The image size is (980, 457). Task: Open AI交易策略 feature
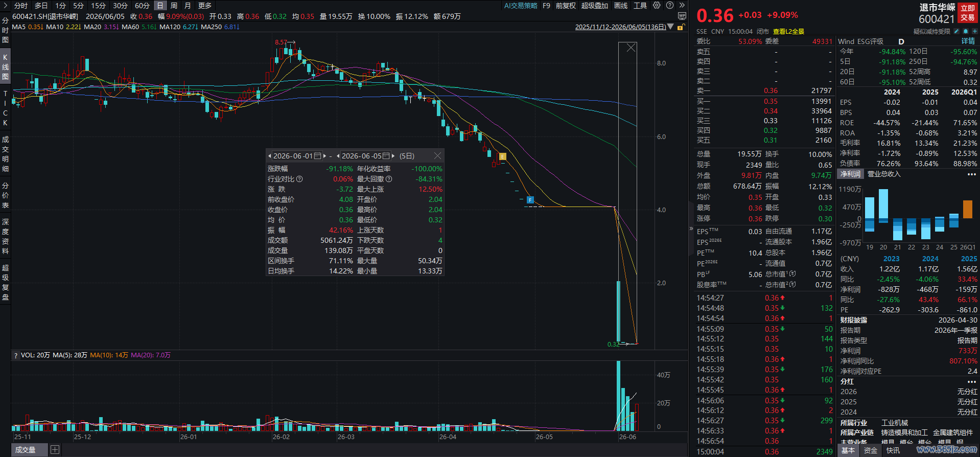click(x=521, y=6)
